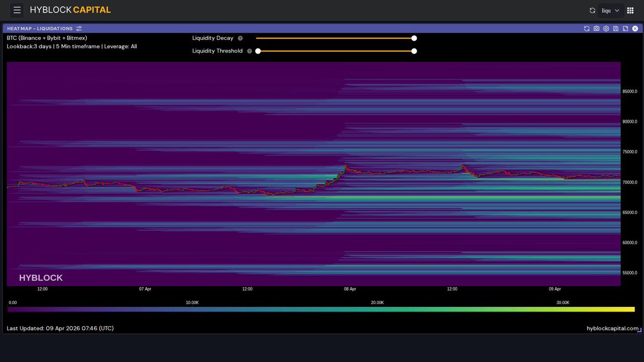Click the Hyblock Capital logo
The height and width of the screenshot is (362, 644).
[70, 10]
